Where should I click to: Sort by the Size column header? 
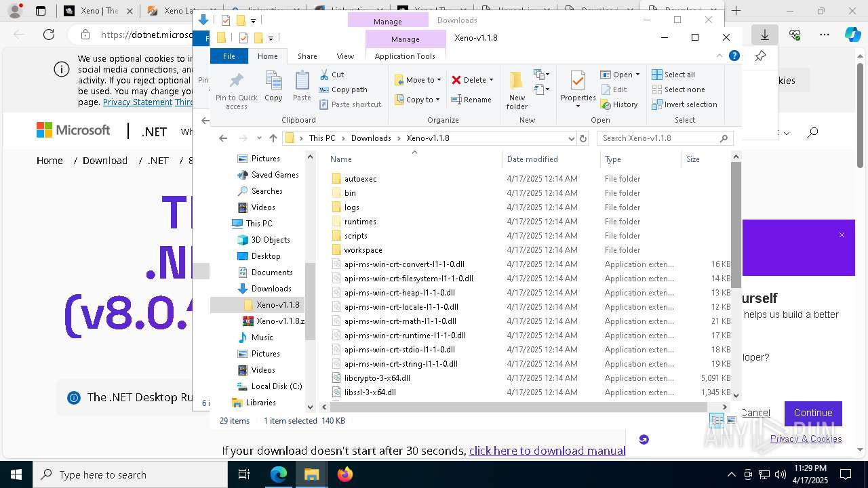(693, 159)
